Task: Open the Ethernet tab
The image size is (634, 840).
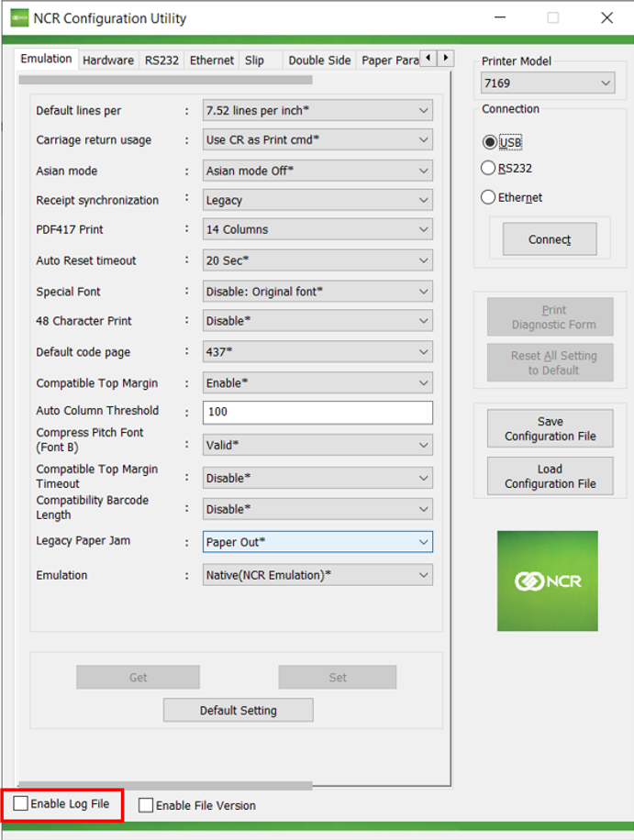Action: click(x=212, y=60)
